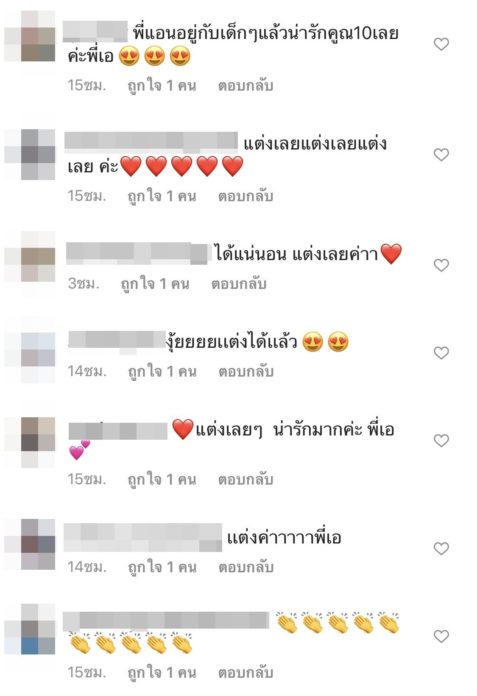The image size is (477, 696).
Task: Open profile picture of ได้แน่นอน commenter
Action: pos(30,257)
